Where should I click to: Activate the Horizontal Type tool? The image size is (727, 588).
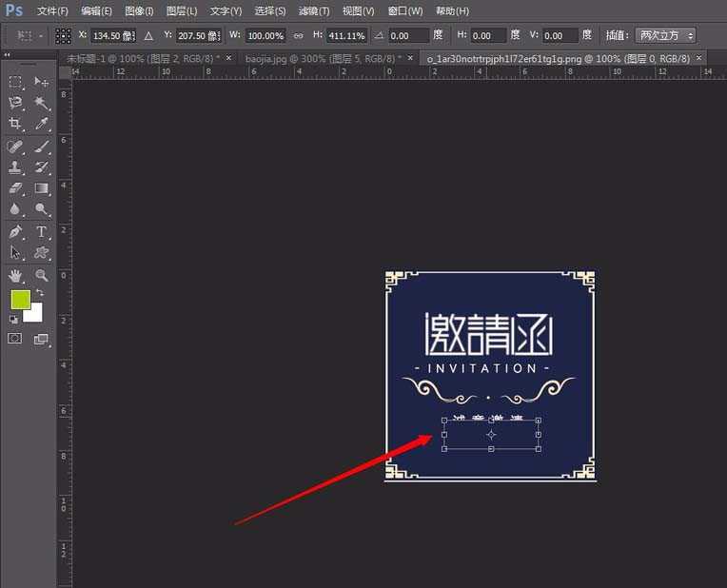coord(42,232)
